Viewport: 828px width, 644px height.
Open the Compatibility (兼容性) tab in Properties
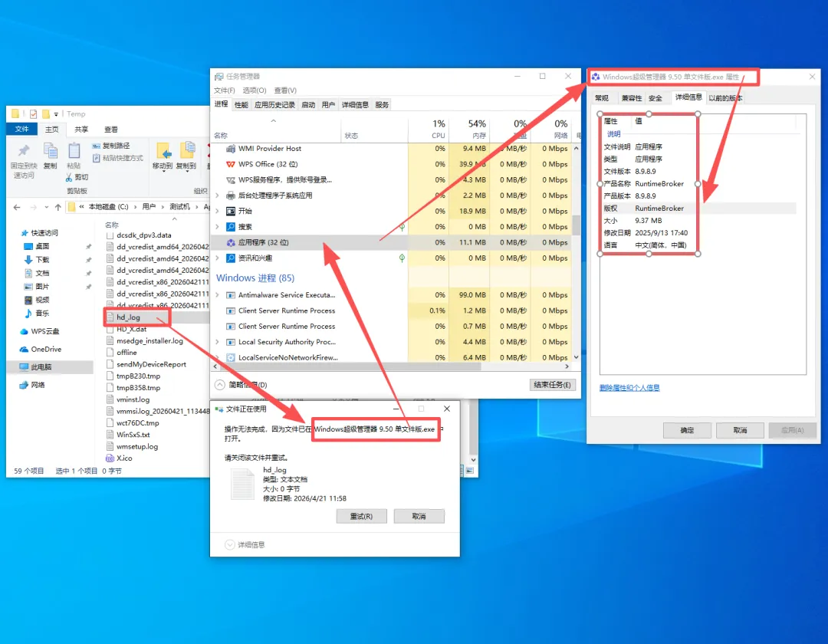pyautogui.click(x=632, y=98)
